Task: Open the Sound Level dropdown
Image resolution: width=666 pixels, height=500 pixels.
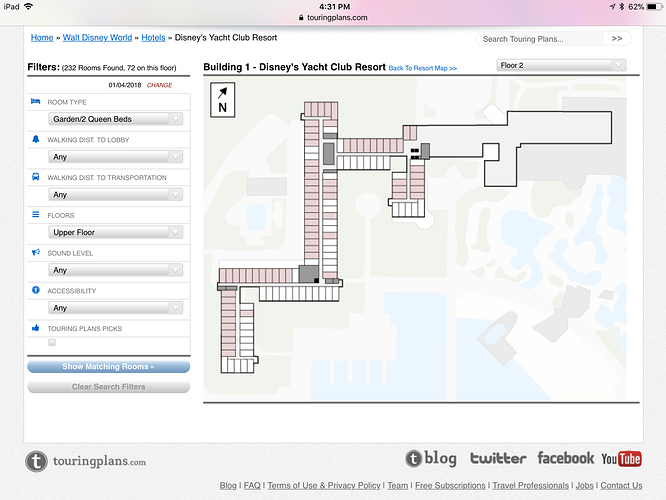Action: pyautogui.click(x=116, y=270)
